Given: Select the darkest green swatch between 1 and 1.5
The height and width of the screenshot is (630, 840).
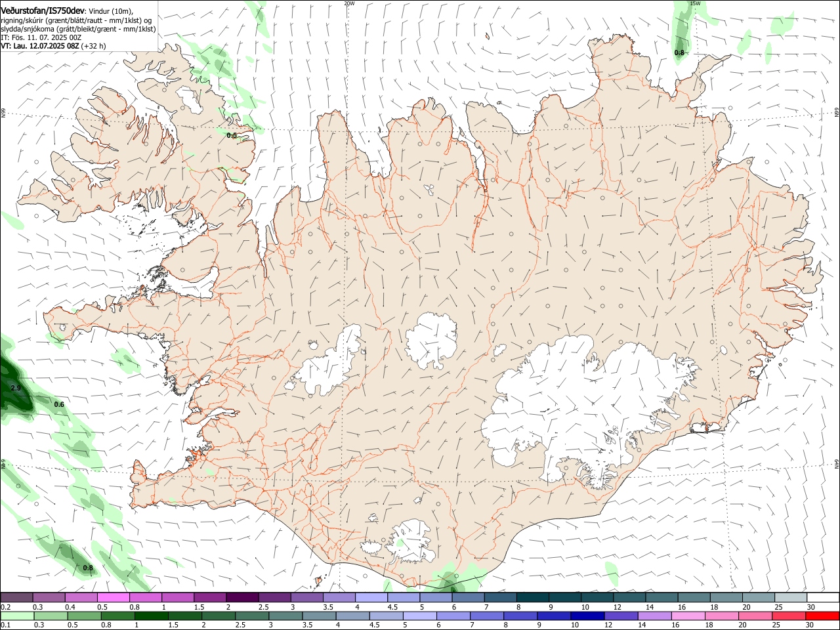Looking at the screenshot, I should [151, 616].
